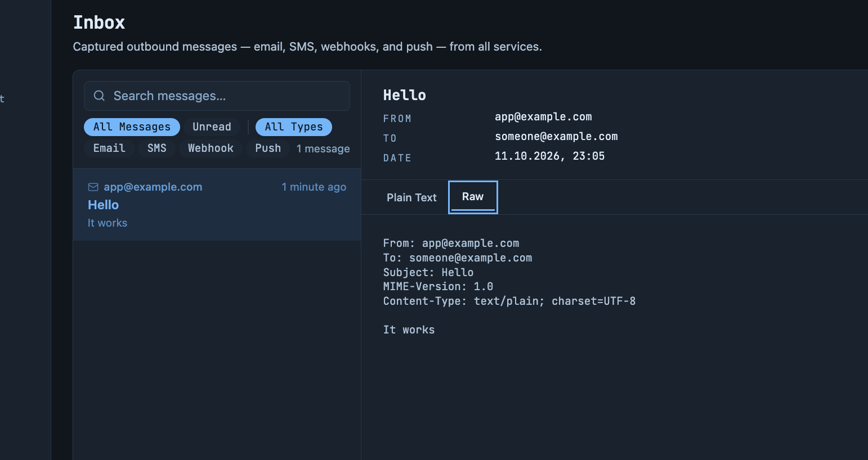Click the magnifier icon in search box

coord(99,96)
